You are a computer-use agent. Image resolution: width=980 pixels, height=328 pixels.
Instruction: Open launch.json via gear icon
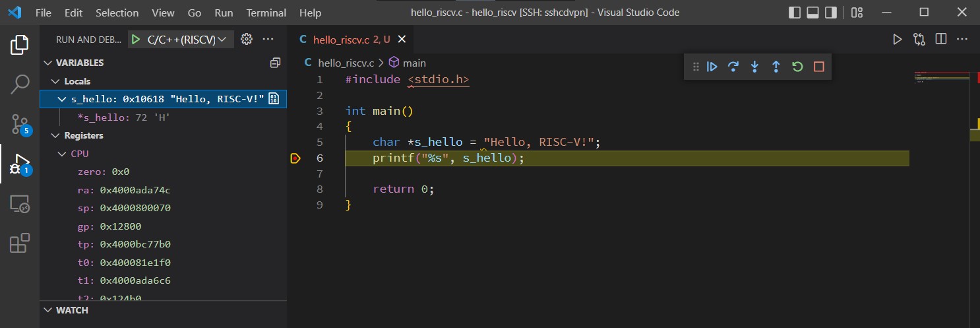(x=247, y=40)
